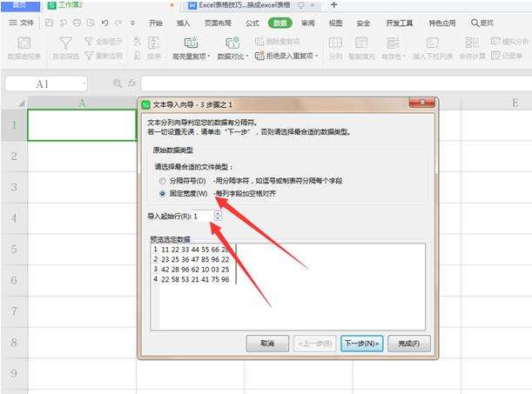The height and width of the screenshot is (394, 532).
Task: Switch to the 页面布局 ribbon tab
Action: click(x=218, y=23)
